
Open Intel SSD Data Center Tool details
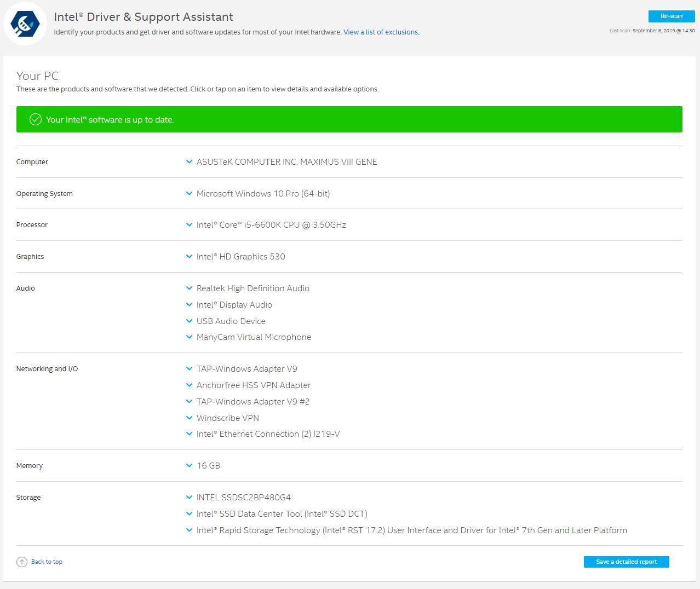(282, 514)
